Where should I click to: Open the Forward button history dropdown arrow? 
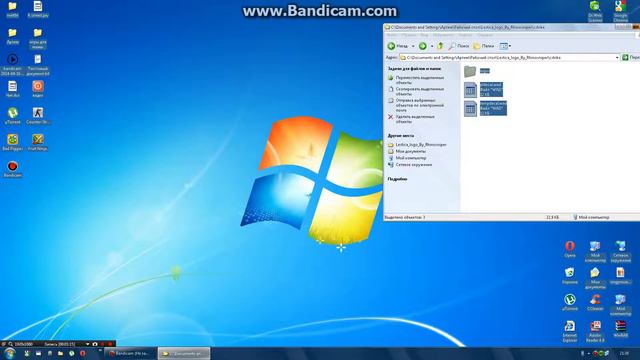pos(432,46)
